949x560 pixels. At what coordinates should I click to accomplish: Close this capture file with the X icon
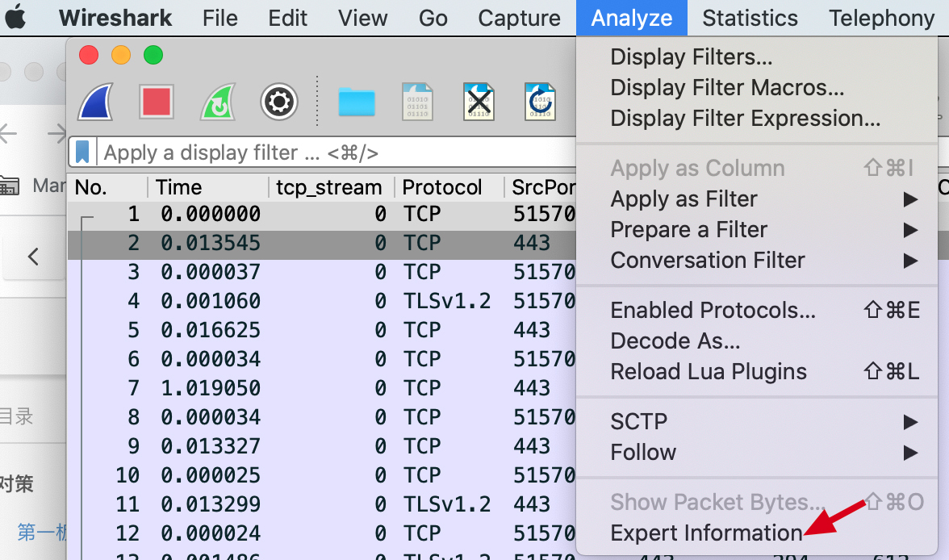pos(479,102)
